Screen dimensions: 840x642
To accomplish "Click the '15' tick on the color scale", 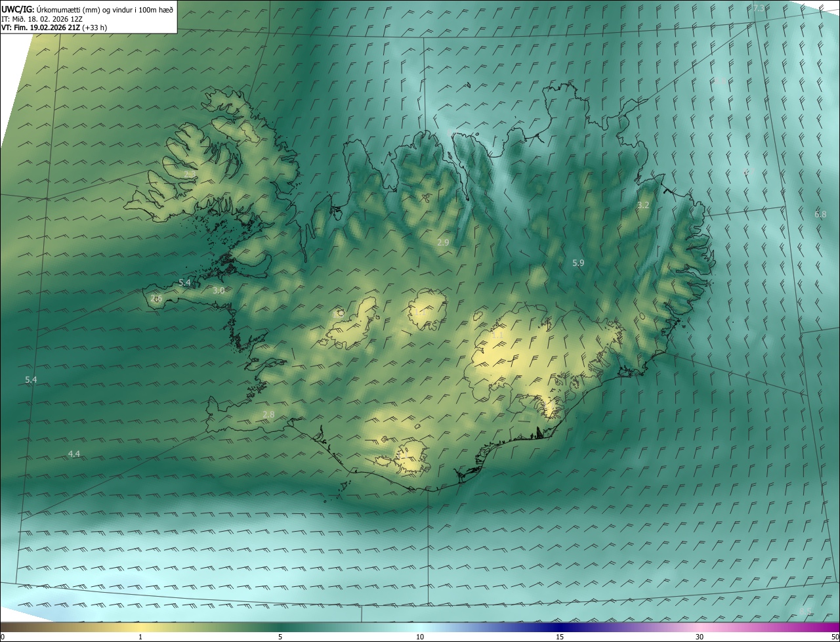I will coord(560,637).
